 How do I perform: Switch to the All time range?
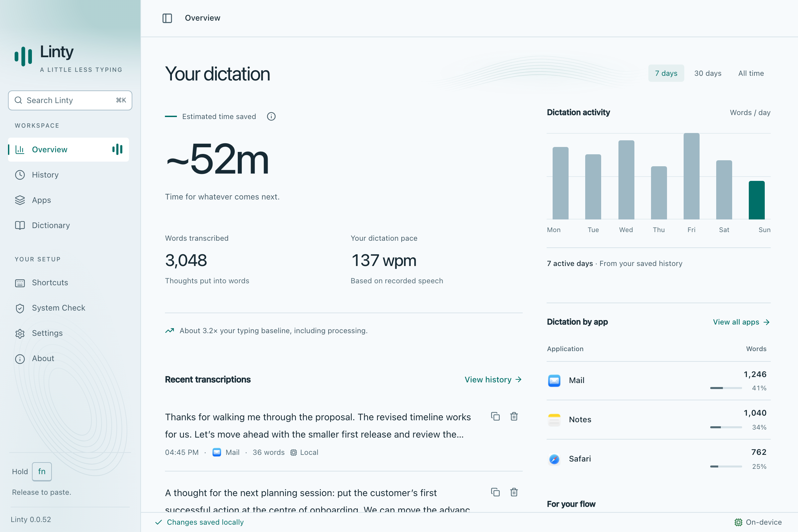(x=751, y=73)
